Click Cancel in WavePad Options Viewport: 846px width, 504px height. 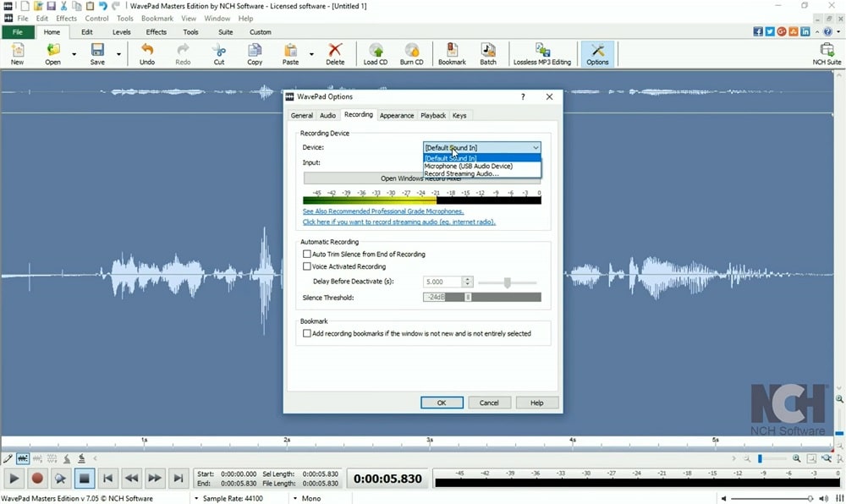point(489,403)
